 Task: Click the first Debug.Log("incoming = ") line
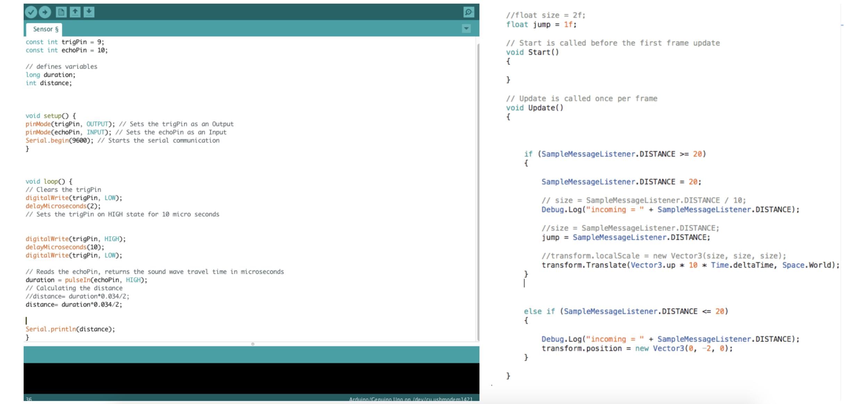click(x=670, y=210)
